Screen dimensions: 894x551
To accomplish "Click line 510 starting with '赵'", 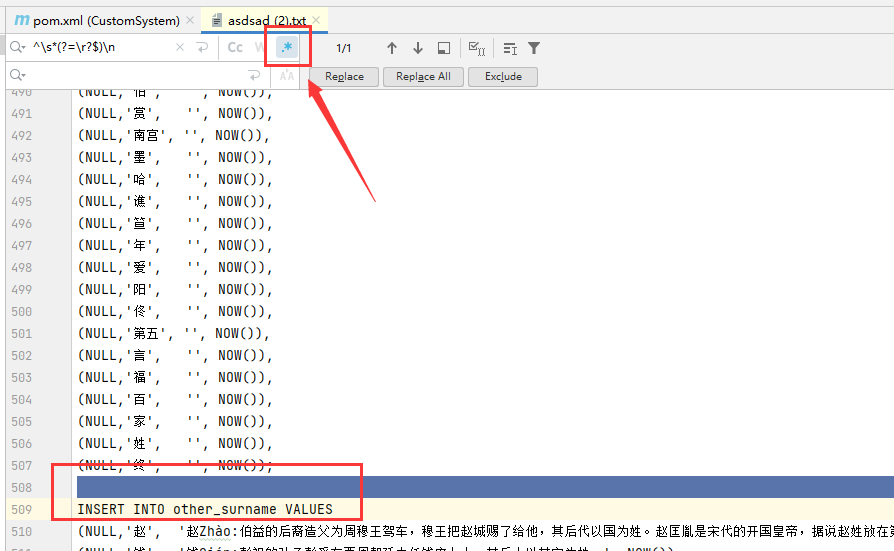I will (x=485, y=532).
